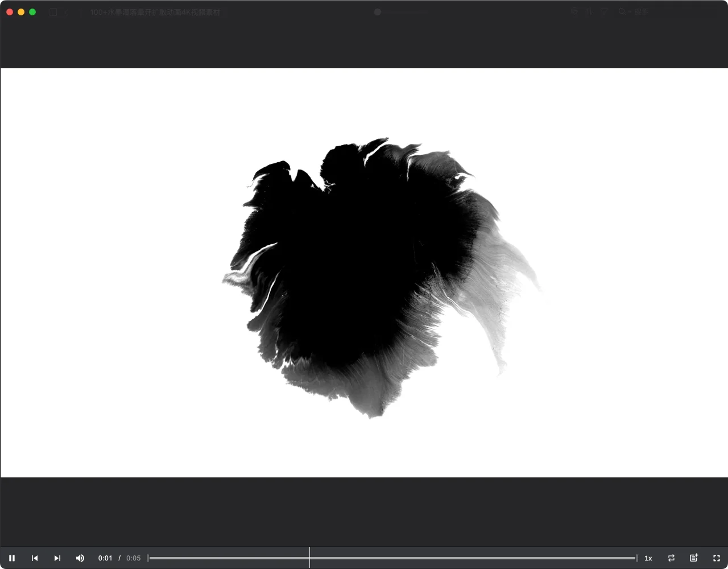Mute the audio with speaker icon

(x=80, y=558)
